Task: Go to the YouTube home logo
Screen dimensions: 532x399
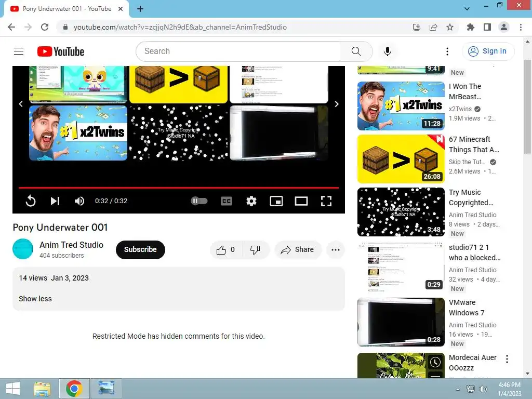Action: coord(61,51)
